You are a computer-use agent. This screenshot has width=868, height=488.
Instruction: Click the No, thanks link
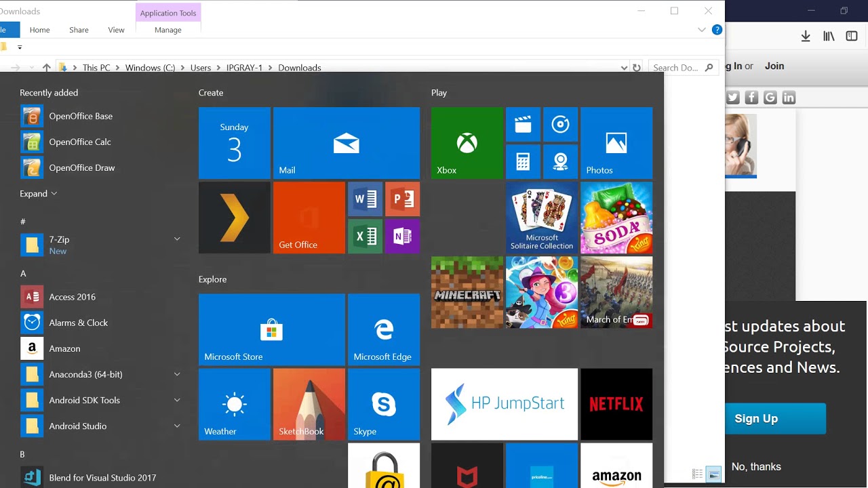756,466
